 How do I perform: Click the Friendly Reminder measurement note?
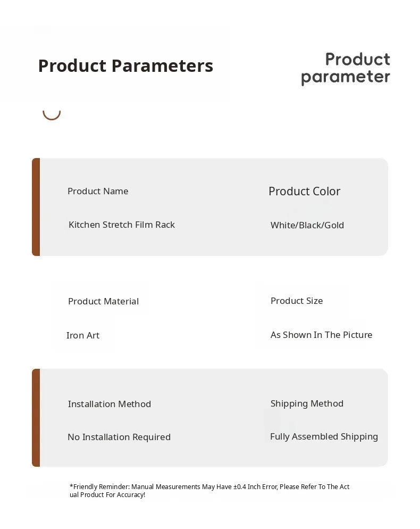point(209,491)
